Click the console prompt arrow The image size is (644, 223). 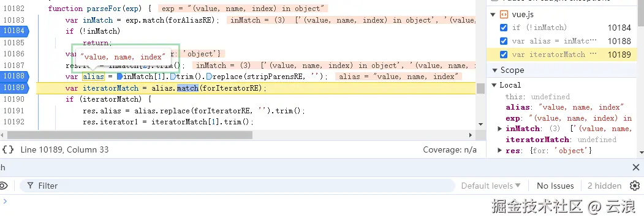click(5, 201)
